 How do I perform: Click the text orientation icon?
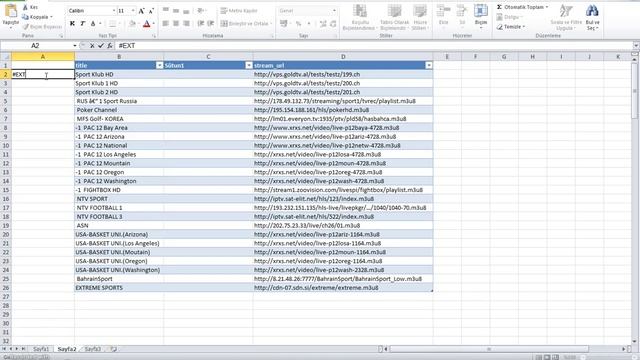pyautogui.click(x=201, y=11)
